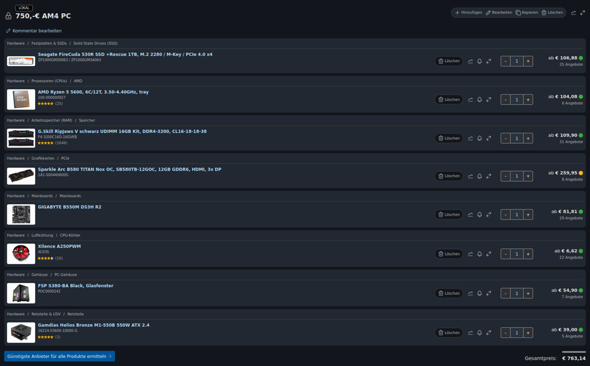Screen dimensions: 590x366
Task: Delete the Xilence A250PWM row with Löschen
Action: click(x=449, y=254)
